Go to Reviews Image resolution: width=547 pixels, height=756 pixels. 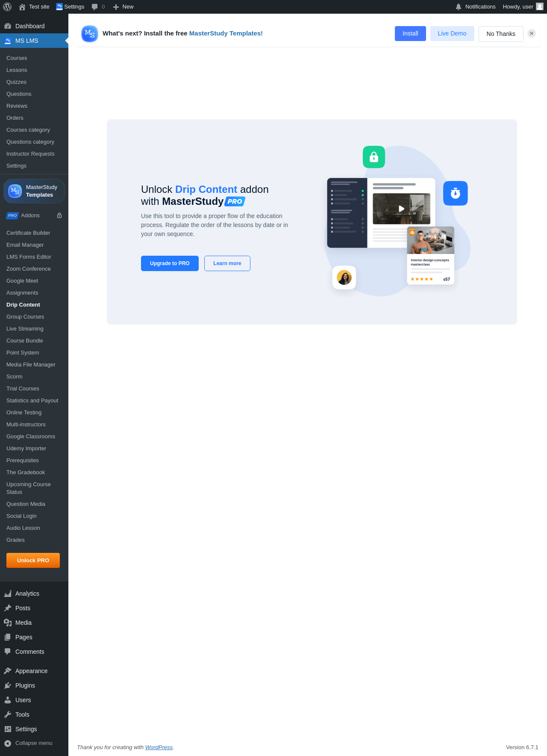[17, 106]
